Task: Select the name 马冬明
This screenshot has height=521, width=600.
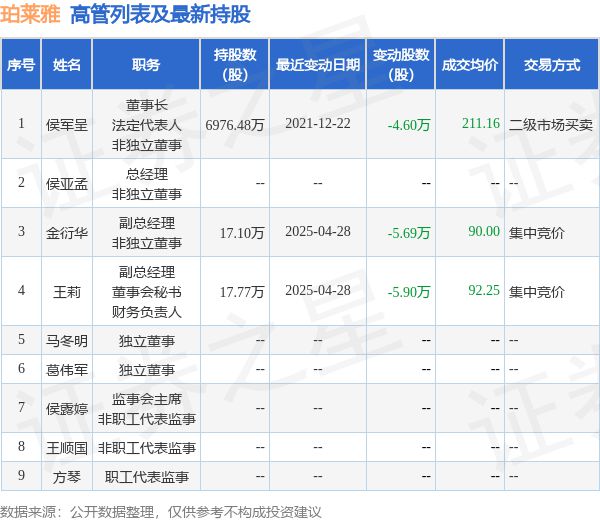Action: point(67,340)
